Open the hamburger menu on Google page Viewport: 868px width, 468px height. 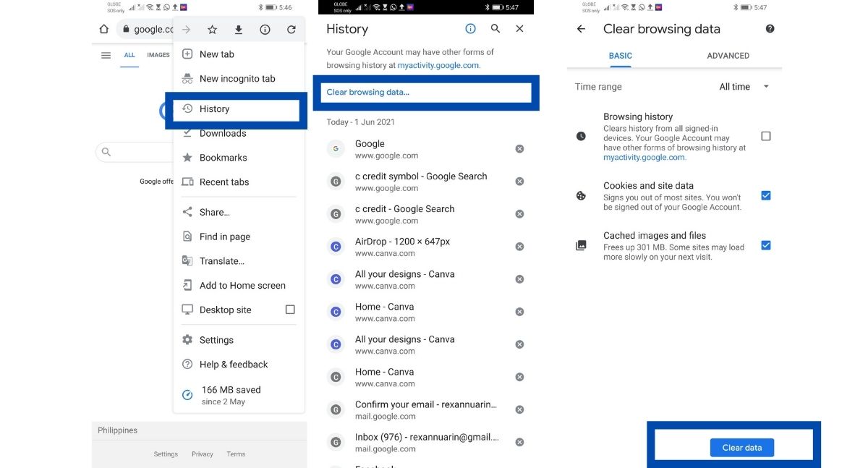point(106,56)
